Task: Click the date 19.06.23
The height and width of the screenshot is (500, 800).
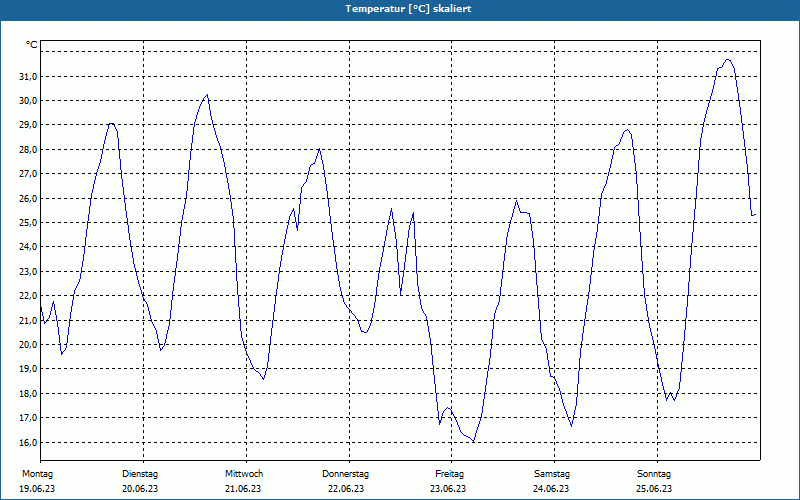Action: [x=37, y=489]
